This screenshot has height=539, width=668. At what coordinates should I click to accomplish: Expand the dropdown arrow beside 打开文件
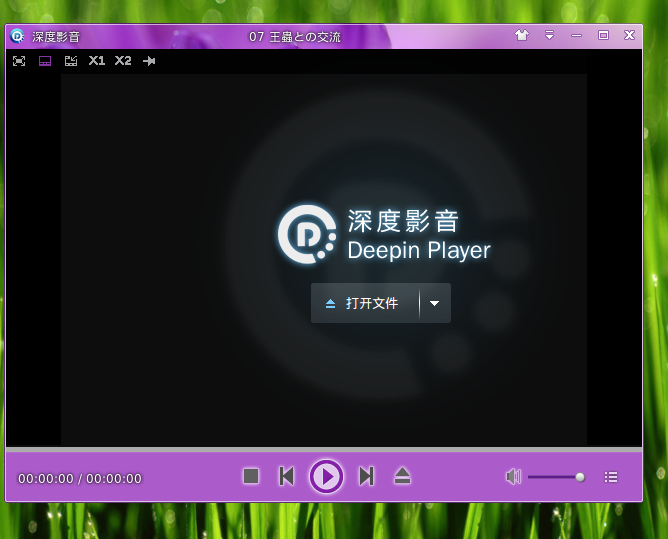pyautogui.click(x=435, y=303)
